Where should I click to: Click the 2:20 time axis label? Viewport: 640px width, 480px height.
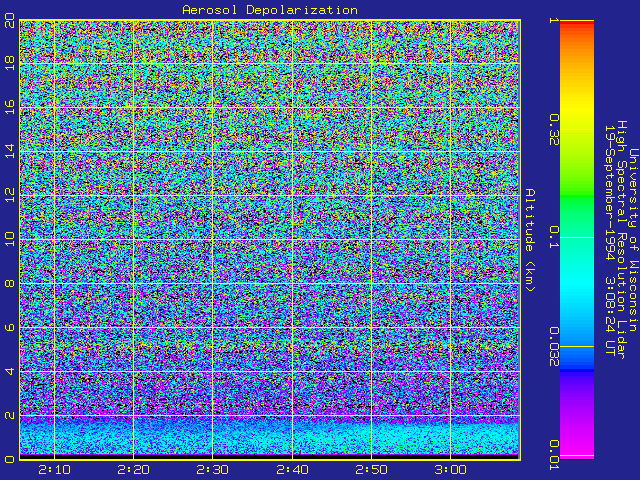tap(133, 470)
